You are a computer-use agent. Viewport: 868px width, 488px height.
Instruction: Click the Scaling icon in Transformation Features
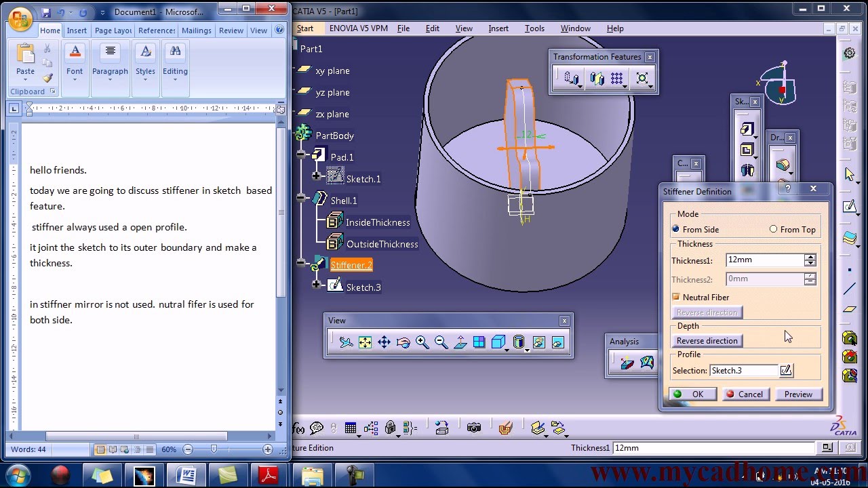[x=642, y=79]
